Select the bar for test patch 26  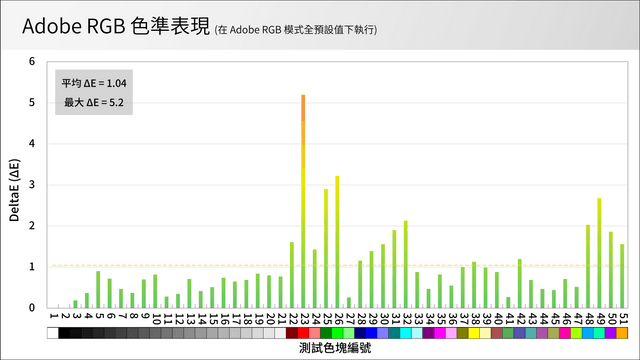(x=337, y=242)
